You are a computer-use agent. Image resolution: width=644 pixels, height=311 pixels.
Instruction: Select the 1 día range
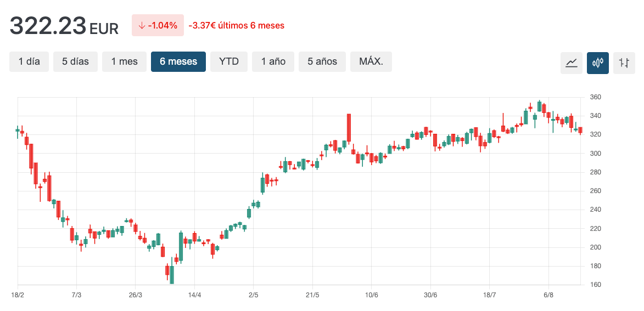click(29, 61)
